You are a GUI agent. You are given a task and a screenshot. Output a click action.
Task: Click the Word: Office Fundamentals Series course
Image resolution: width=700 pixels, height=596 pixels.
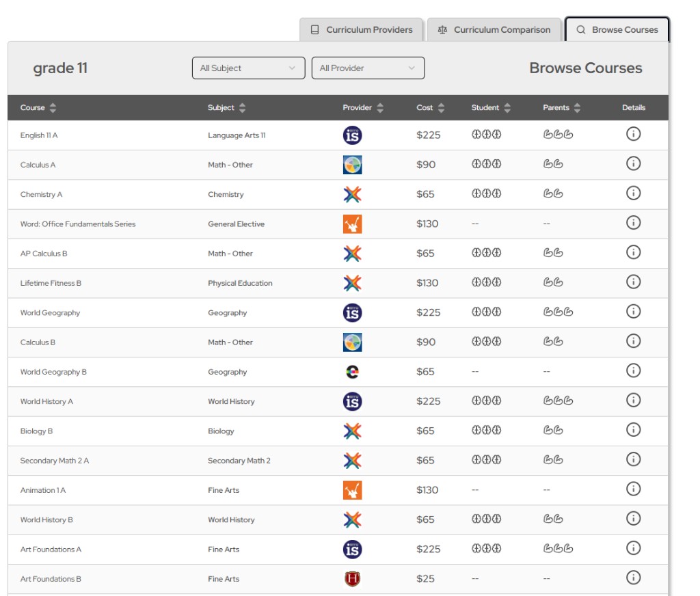[78, 224]
